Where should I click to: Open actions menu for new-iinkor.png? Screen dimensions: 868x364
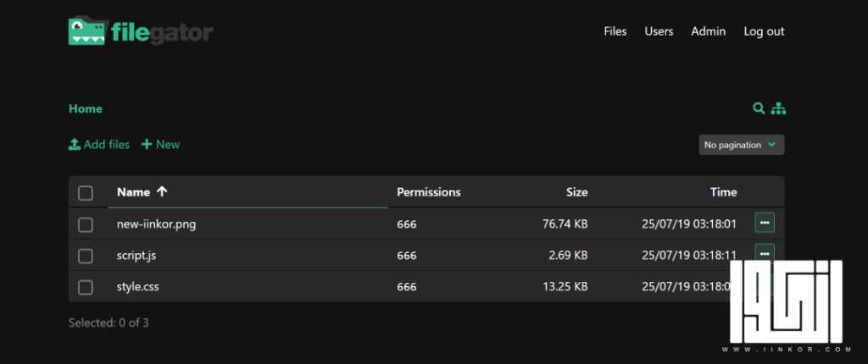tap(765, 223)
